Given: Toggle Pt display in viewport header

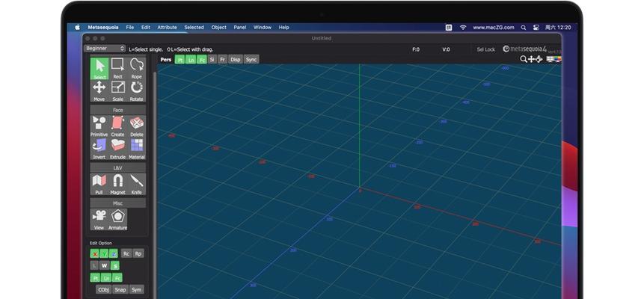Looking at the screenshot, I should click(x=180, y=60).
